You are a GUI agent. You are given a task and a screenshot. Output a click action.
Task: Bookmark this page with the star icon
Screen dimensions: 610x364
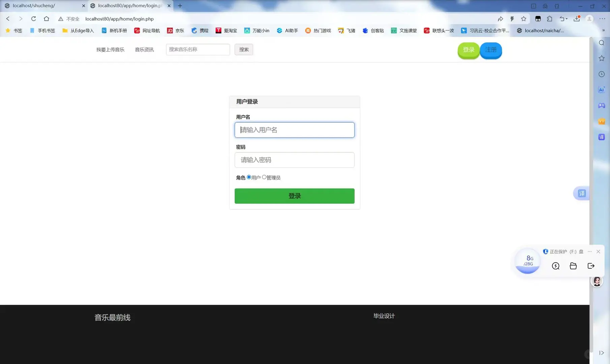point(523,19)
